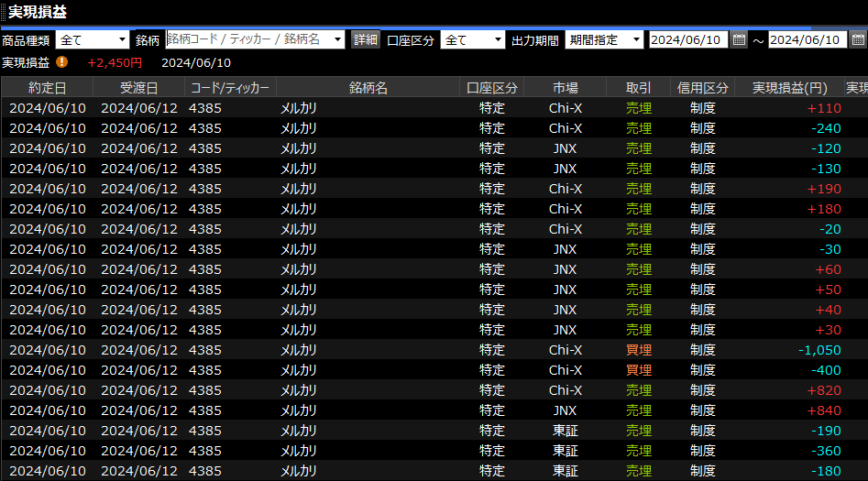Sort by the 口座区分 column header

(491, 87)
